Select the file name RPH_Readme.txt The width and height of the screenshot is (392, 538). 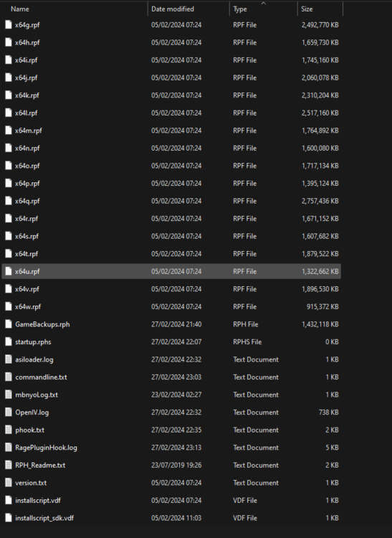tap(40, 466)
